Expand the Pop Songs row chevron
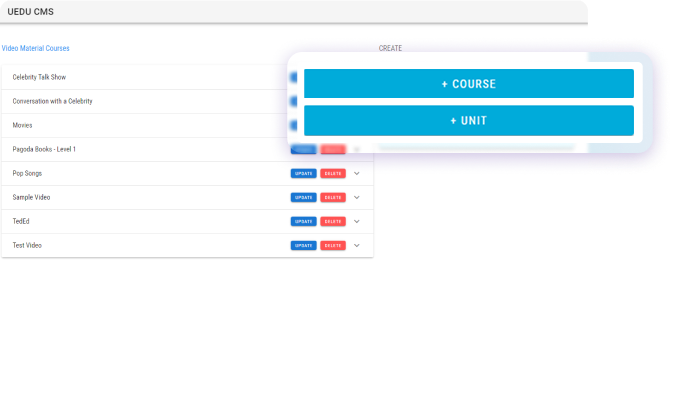 pos(357,173)
